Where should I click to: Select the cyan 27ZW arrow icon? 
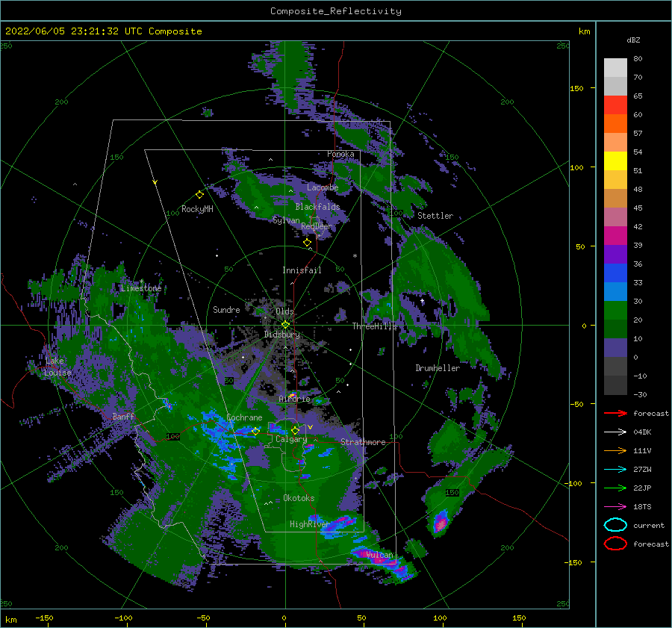click(615, 469)
